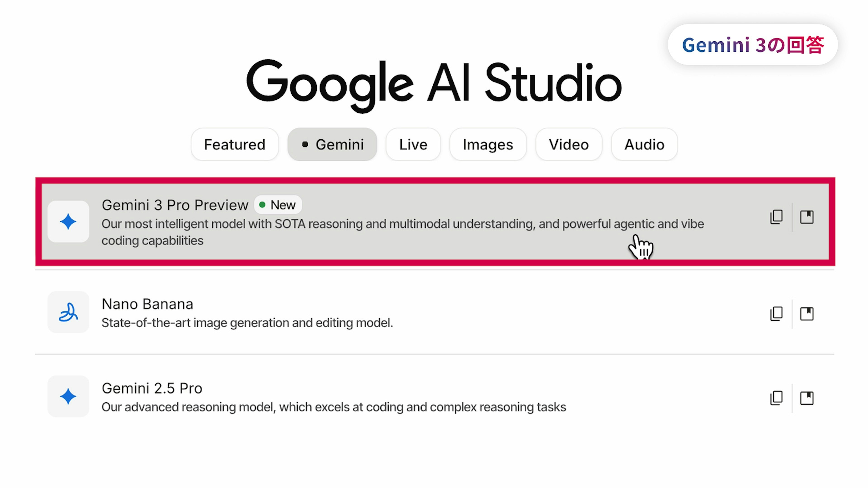The height and width of the screenshot is (488, 868).
Task: Select the Gemini filter tab
Action: (x=332, y=145)
